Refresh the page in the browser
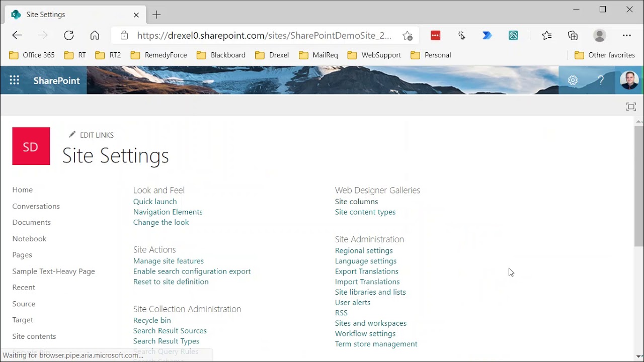644x362 pixels. (69, 35)
